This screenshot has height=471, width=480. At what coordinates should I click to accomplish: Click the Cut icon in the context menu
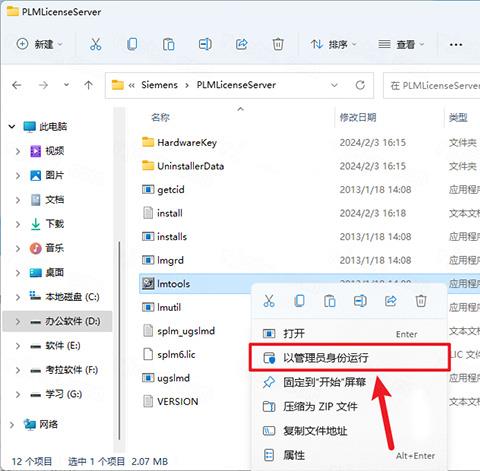pyautogui.click(x=269, y=301)
